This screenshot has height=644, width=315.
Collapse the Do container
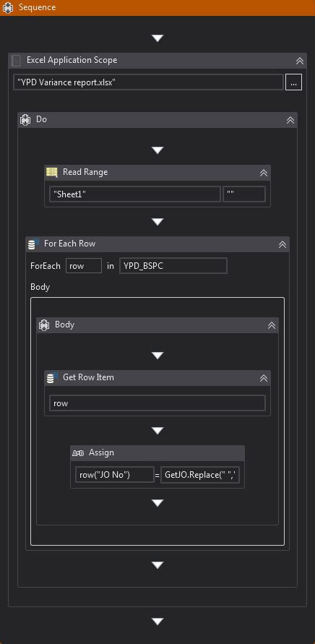290,120
